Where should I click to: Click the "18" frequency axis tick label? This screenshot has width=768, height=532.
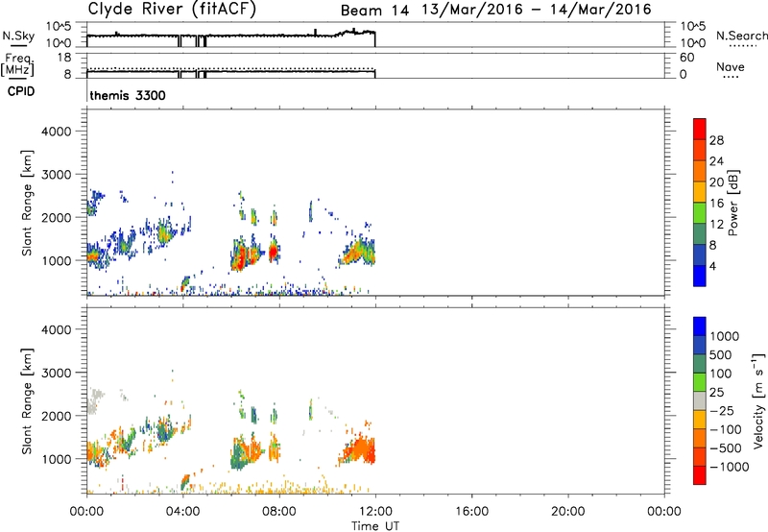point(64,58)
